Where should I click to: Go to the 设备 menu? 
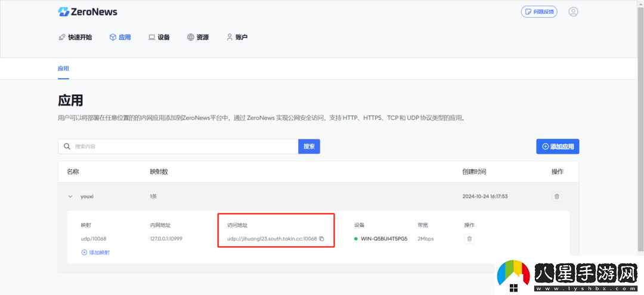(x=159, y=37)
